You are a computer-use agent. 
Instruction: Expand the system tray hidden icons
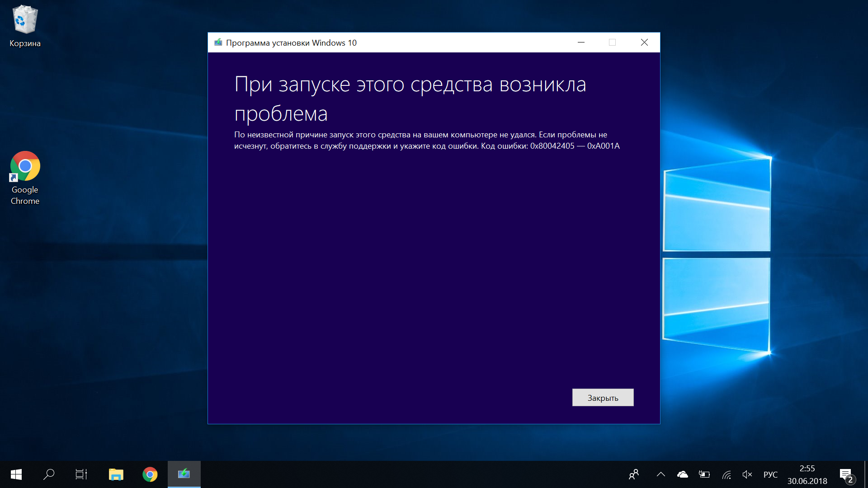pos(660,474)
